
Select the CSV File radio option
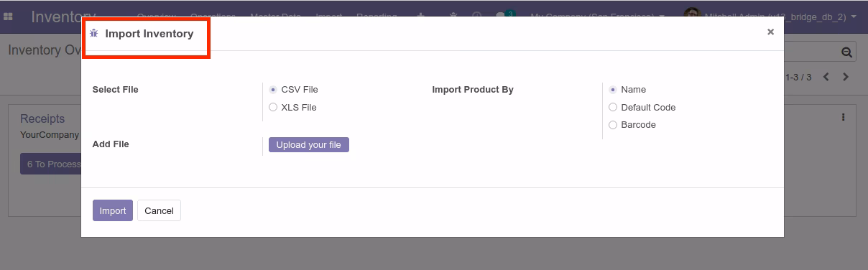coord(273,90)
